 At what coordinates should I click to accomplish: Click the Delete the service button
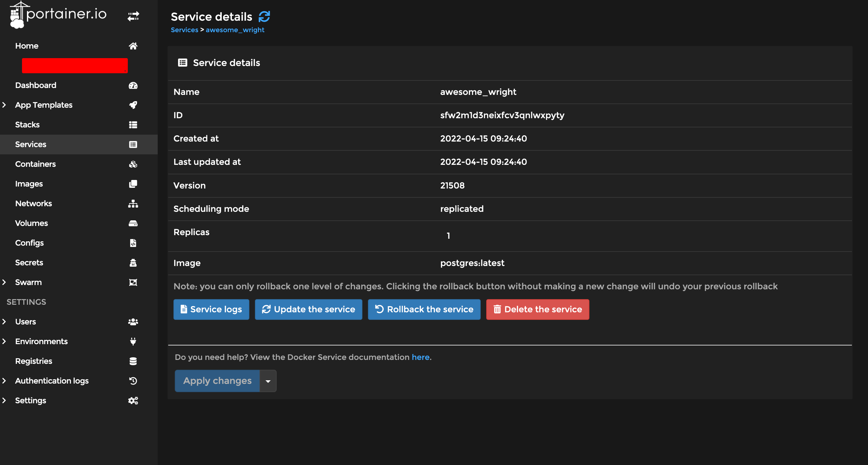(537, 309)
